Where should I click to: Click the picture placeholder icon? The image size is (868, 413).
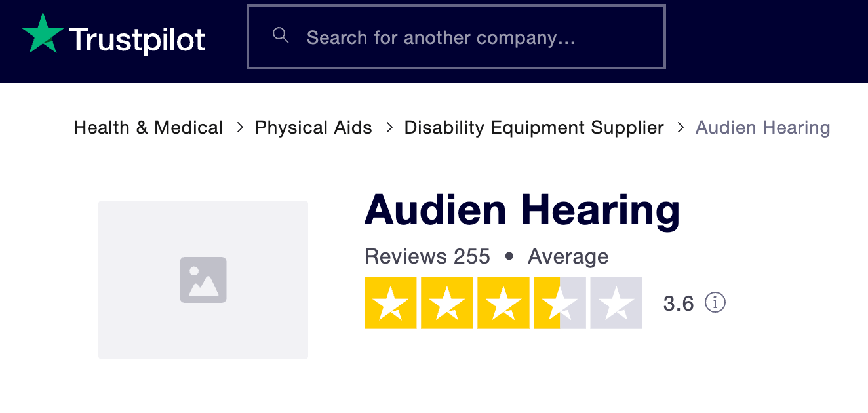203,280
